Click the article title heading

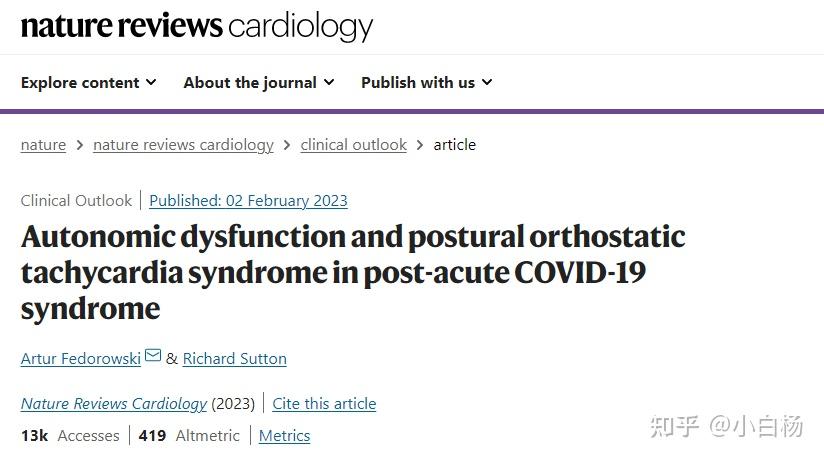coord(352,271)
